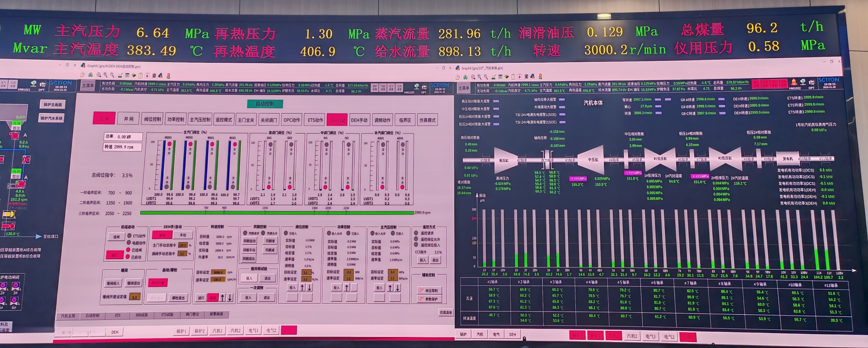Click zoom-out magnifier in 汽机本体 window toolbar
Image resolution: width=868 pixels, height=348 pixels.
pyautogui.click(x=485, y=77)
